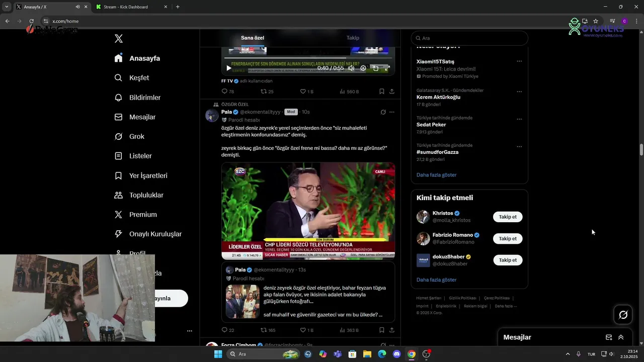Follow dokuz8haber with Takip et
Screen dimensions: 644x362
[x=507, y=260]
